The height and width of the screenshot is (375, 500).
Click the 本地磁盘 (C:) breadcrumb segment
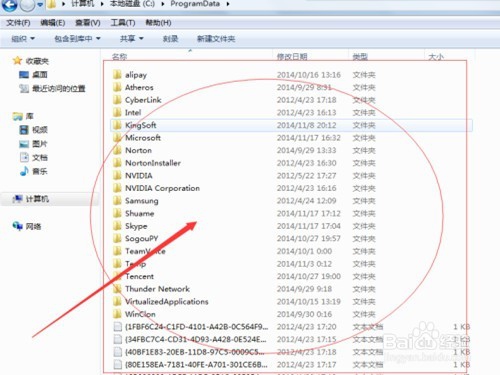tap(132, 4)
